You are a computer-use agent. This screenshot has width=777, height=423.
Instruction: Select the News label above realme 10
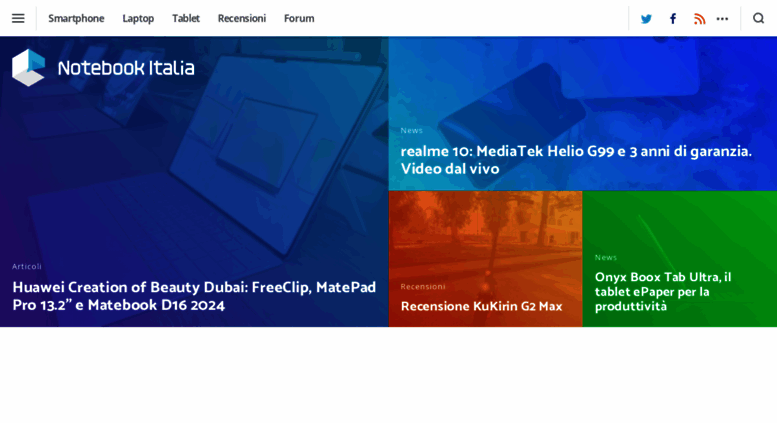point(411,130)
